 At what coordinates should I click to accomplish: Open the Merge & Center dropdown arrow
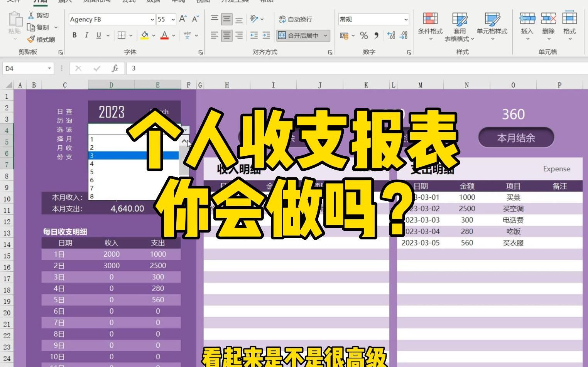coord(326,35)
